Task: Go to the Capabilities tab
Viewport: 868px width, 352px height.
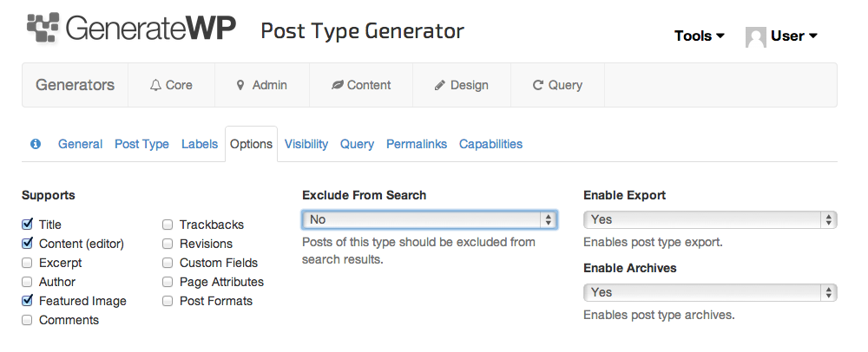Action: click(490, 144)
